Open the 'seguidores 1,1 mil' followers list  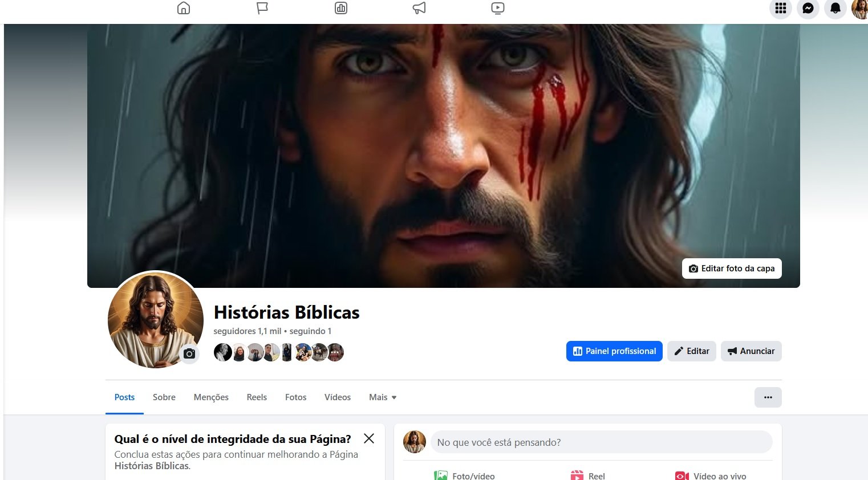248,331
